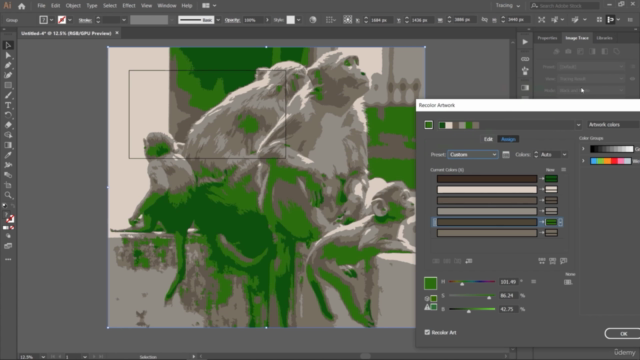
Task: Select the Eyedropper tool
Action: pyautogui.click(x=8, y=155)
